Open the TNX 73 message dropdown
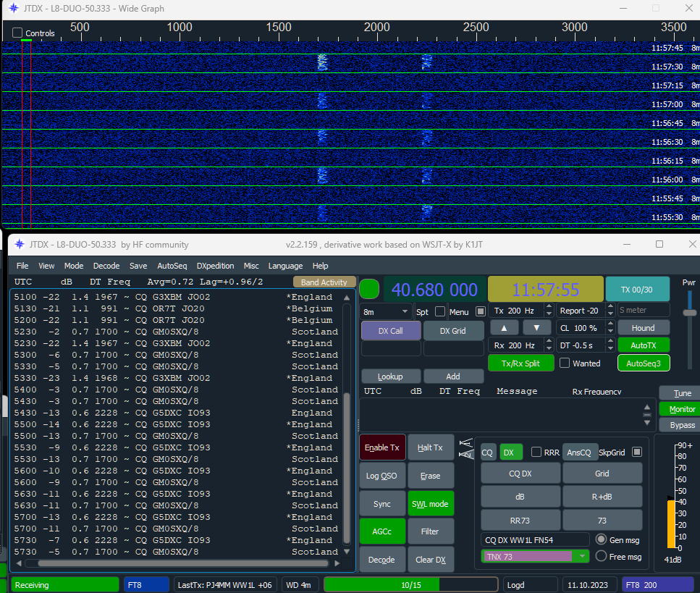 pos(582,556)
